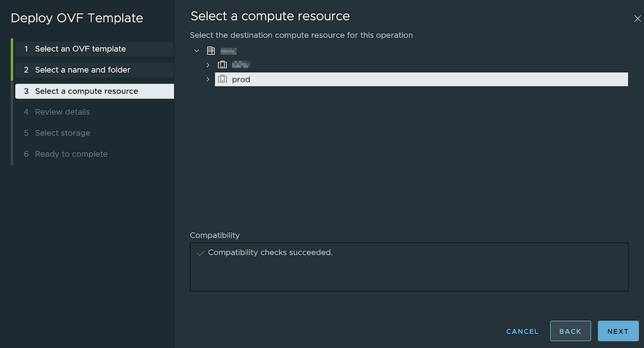Go to step 2 Select a name and folder
This screenshot has height=348, width=644.
[82, 70]
